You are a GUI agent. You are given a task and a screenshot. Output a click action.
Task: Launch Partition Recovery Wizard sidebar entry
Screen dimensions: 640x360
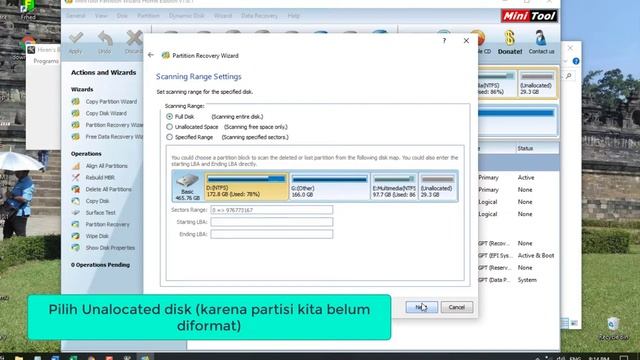coord(114,125)
